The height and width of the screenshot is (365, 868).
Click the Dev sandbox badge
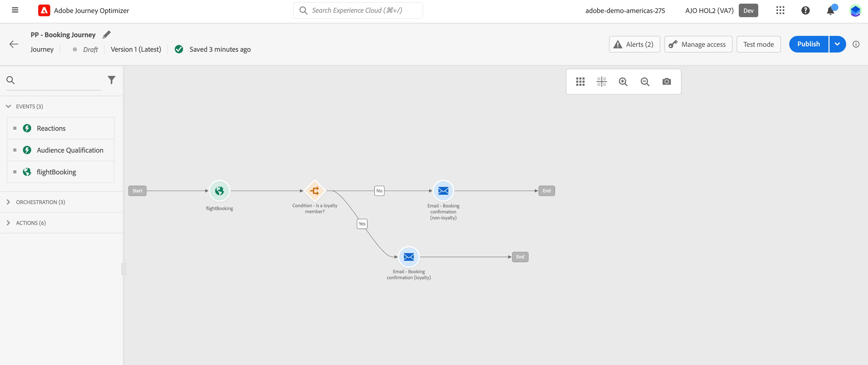748,10
